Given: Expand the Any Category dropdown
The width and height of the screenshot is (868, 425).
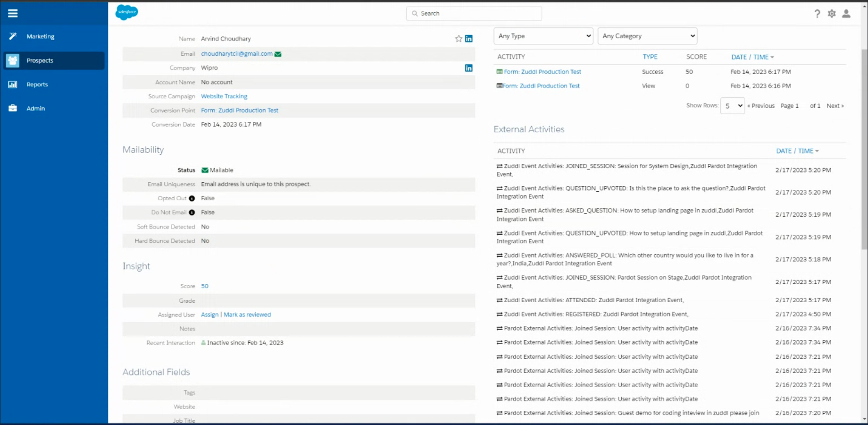Looking at the screenshot, I should click(x=647, y=36).
